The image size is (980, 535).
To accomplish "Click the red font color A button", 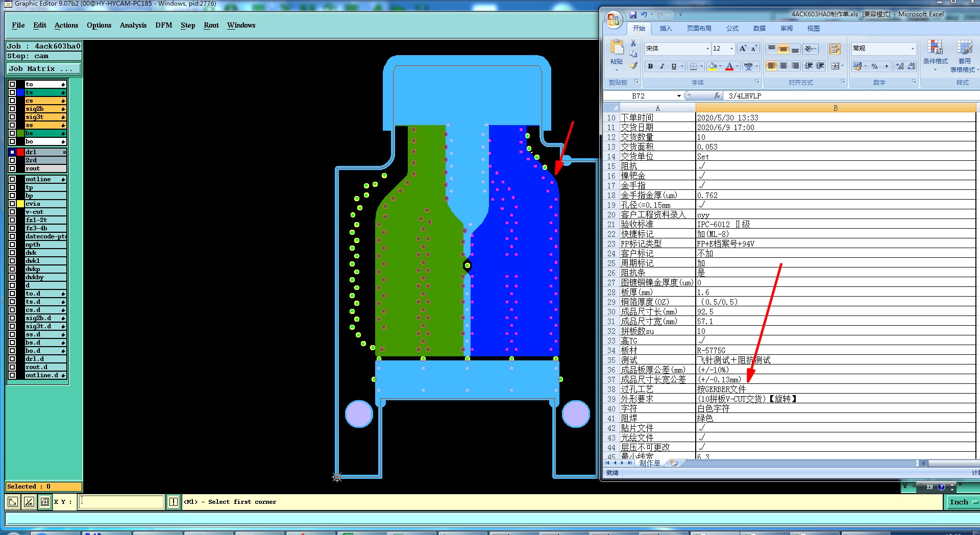I will [x=729, y=66].
